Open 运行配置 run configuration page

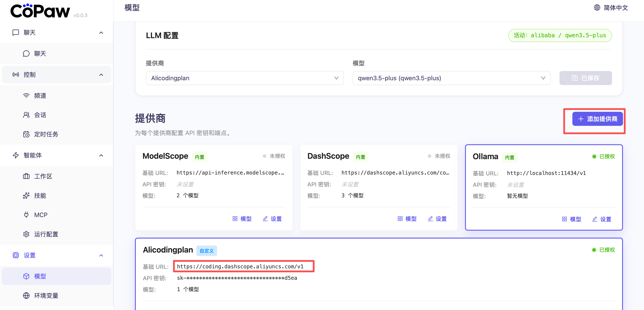click(46, 234)
